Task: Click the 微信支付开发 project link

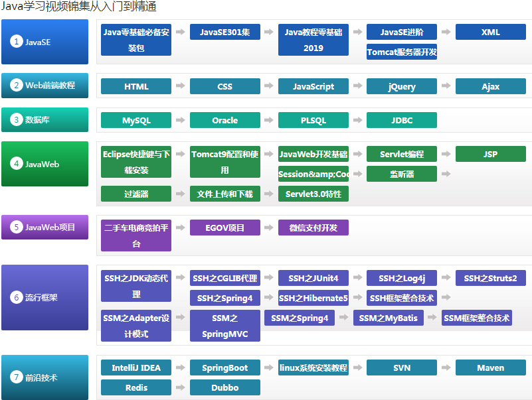Action: 313,228
